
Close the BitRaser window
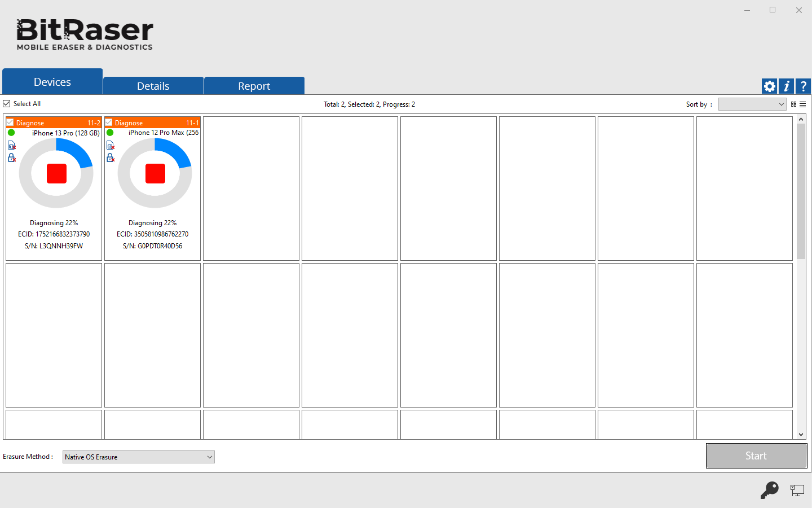click(798, 10)
